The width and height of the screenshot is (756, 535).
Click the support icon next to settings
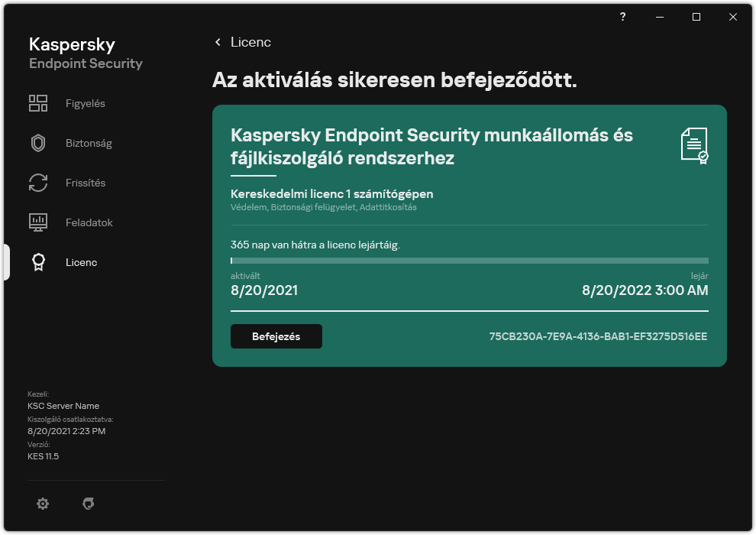tap(89, 504)
